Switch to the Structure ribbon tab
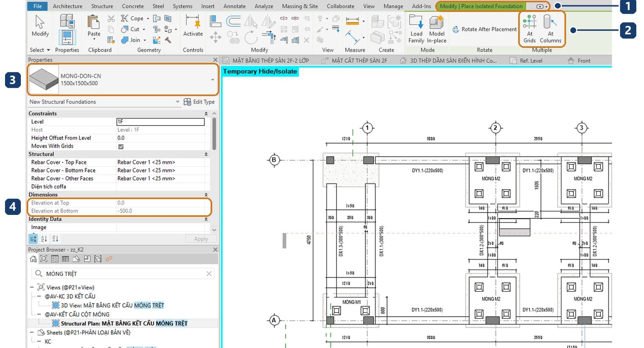 click(x=102, y=6)
